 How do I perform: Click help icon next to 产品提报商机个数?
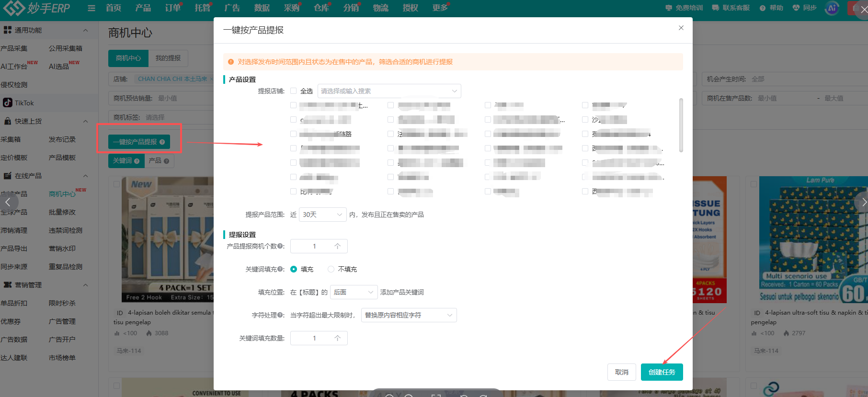point(280,246)
